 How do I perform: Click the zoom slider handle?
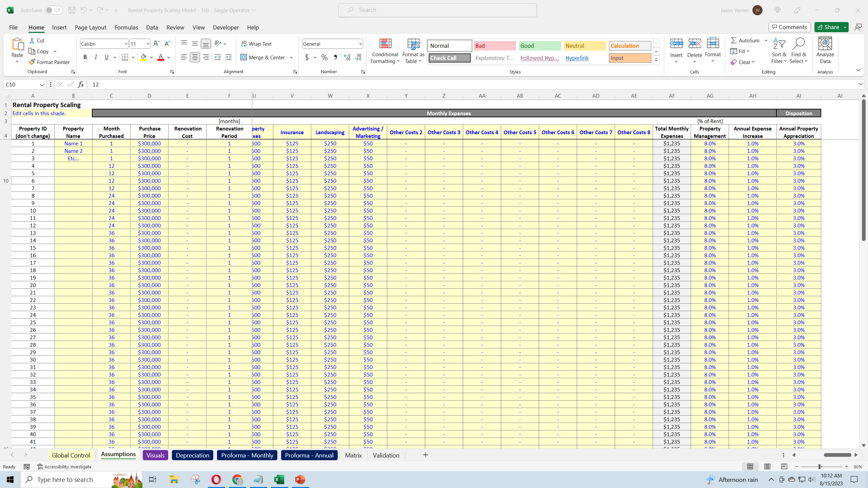click(820, 467)
